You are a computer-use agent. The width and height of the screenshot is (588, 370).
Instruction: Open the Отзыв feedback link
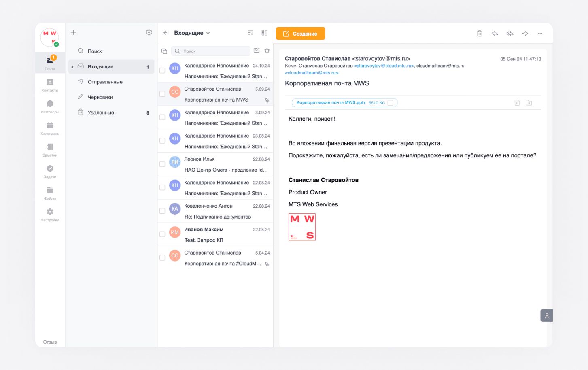pyautogui.click(x=50, y=342)
